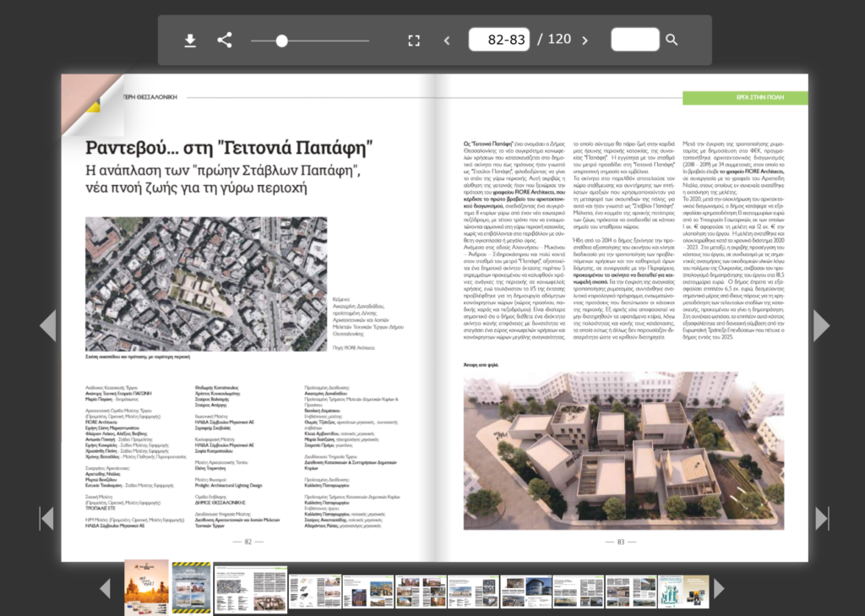865x616 pixels.
Task: Go to next page via toolbar chevron
Action: (585, 40)
